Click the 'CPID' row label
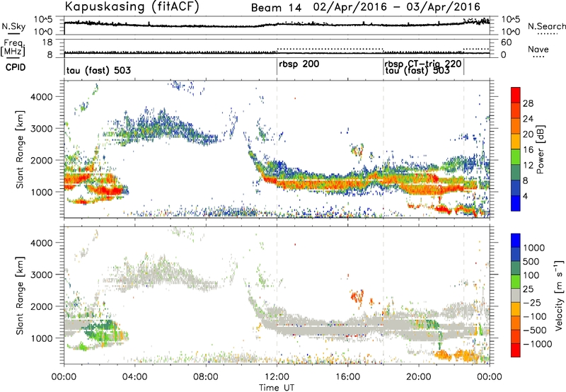Screen dimensions: 566x392 (16, 67)
